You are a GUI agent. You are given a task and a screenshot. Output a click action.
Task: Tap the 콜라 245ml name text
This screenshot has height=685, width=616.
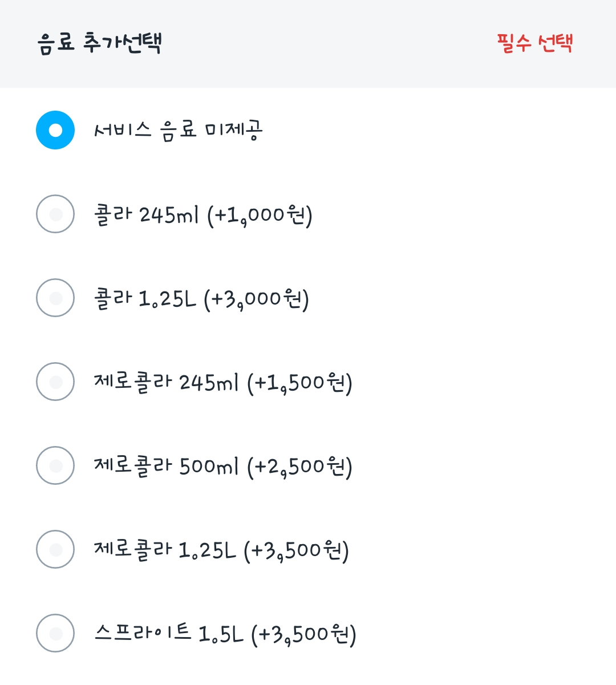146,214
